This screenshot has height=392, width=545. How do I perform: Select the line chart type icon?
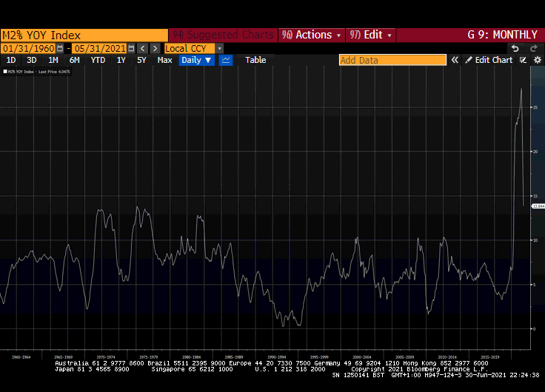coord(226,60)
